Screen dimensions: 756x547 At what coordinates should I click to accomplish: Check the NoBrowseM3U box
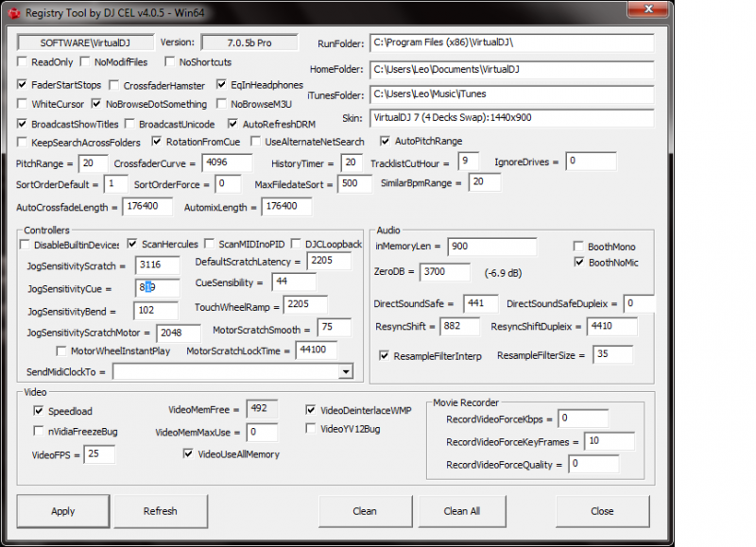[x=221, y=104]
